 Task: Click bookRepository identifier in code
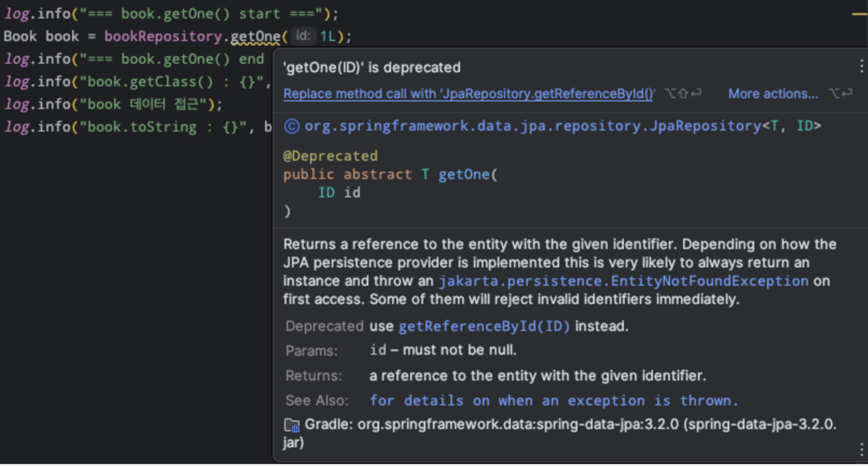tap(163, 37)
